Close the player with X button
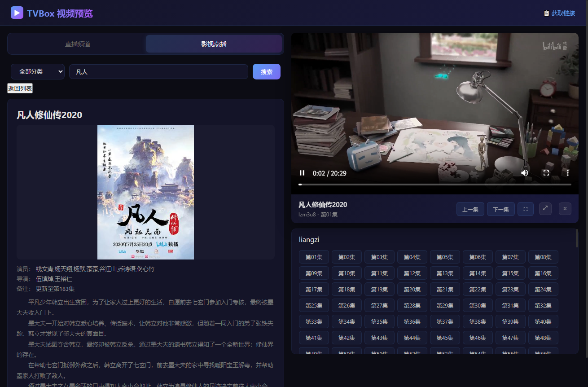The image size is (588, 387). pos(565,209)
